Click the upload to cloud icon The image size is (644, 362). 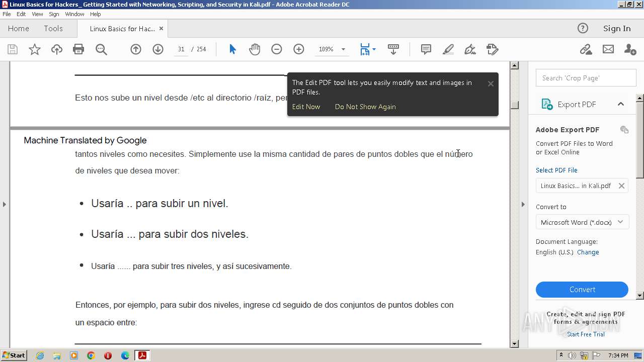click(x=57, y=49)
